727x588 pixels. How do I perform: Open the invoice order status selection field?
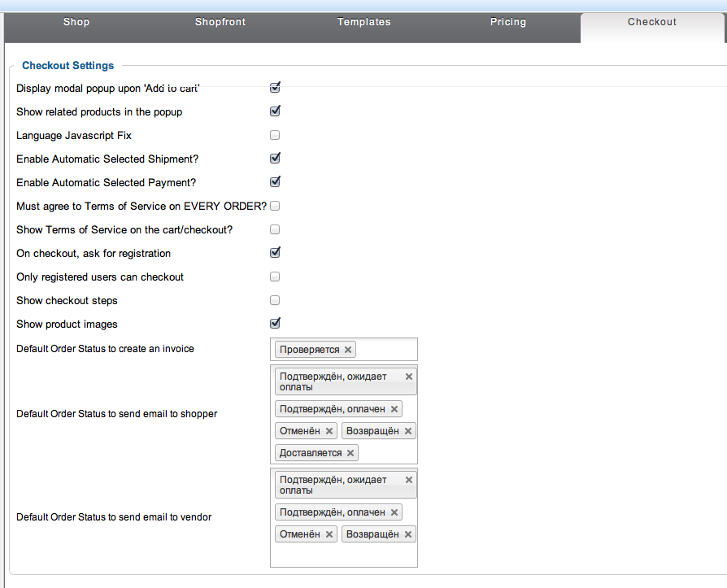(x=386, y=350)
